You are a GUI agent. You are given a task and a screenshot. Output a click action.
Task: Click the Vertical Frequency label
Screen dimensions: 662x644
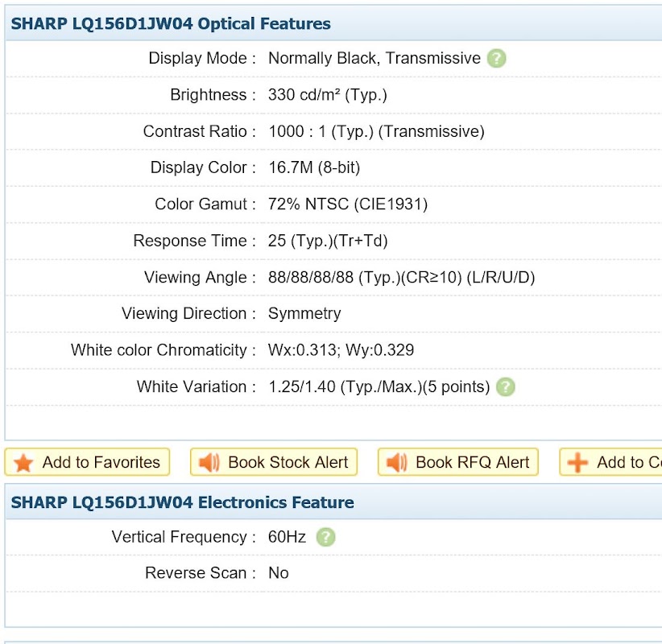(x=180, y=537)
